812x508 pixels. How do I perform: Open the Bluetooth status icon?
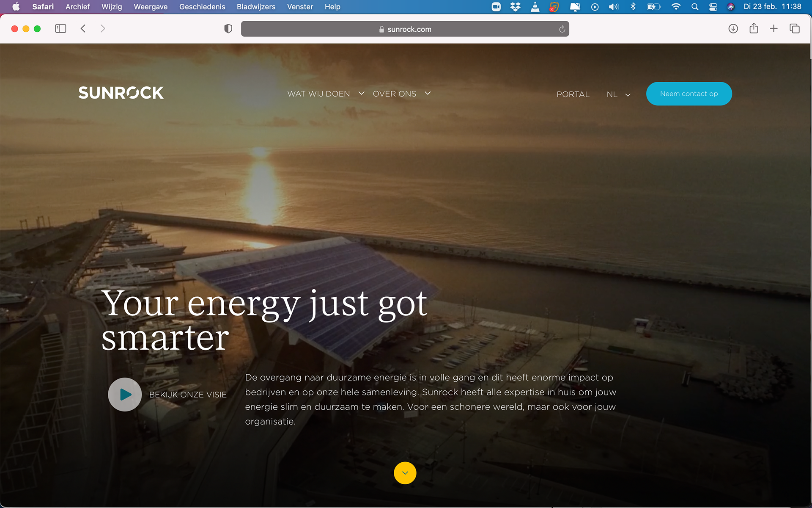633,7
